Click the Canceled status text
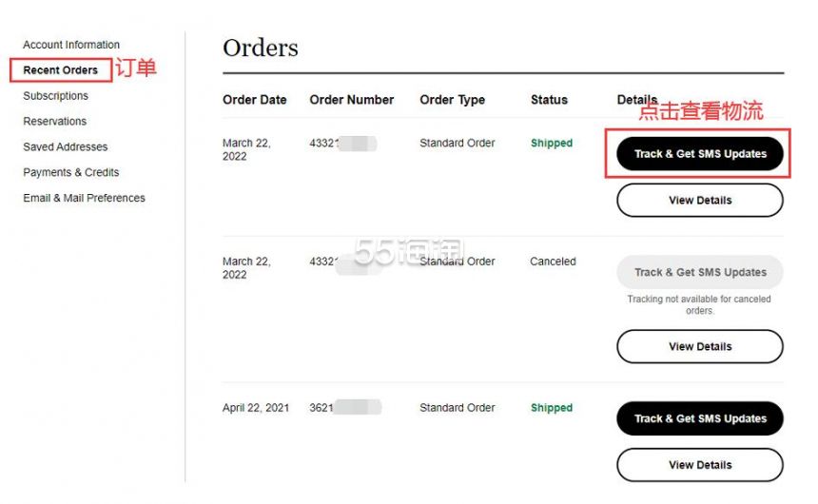818x504 pixels. tap(553, 262)
